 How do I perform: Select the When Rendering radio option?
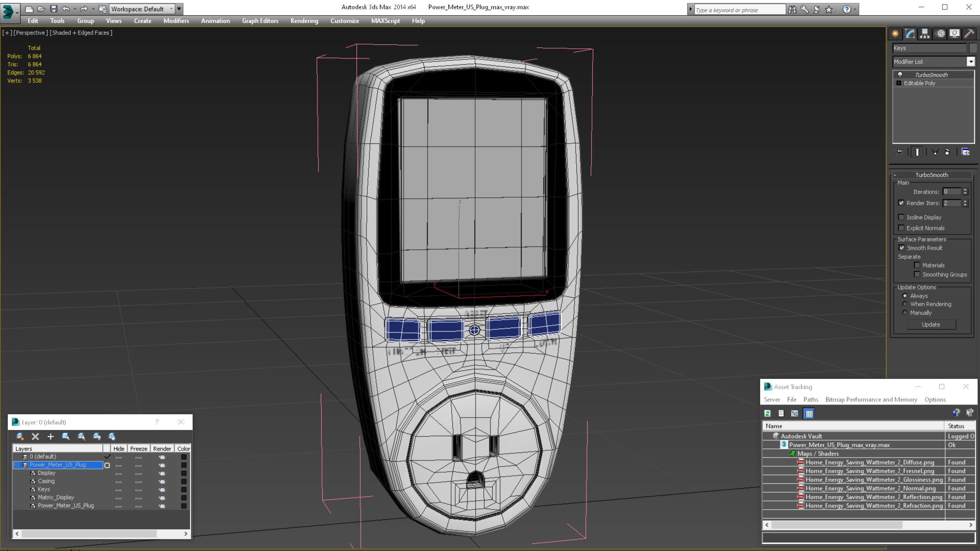click(905, 304)
